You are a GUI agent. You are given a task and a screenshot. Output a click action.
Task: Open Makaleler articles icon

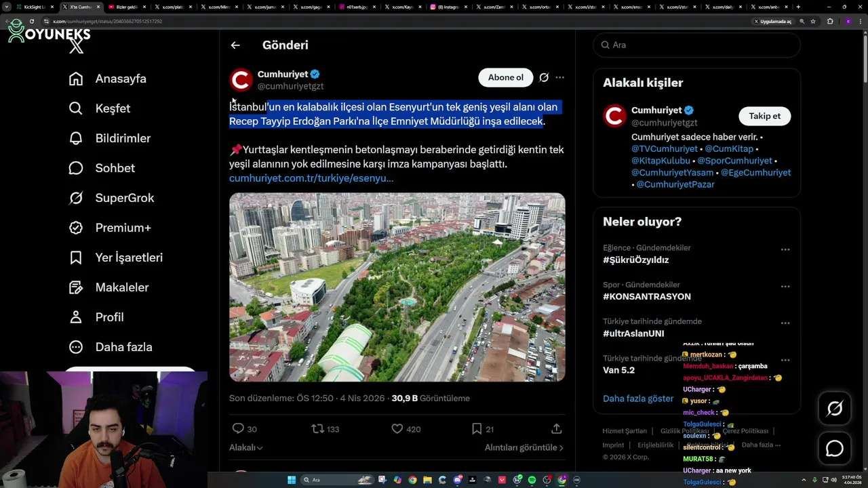coord(76,287)
